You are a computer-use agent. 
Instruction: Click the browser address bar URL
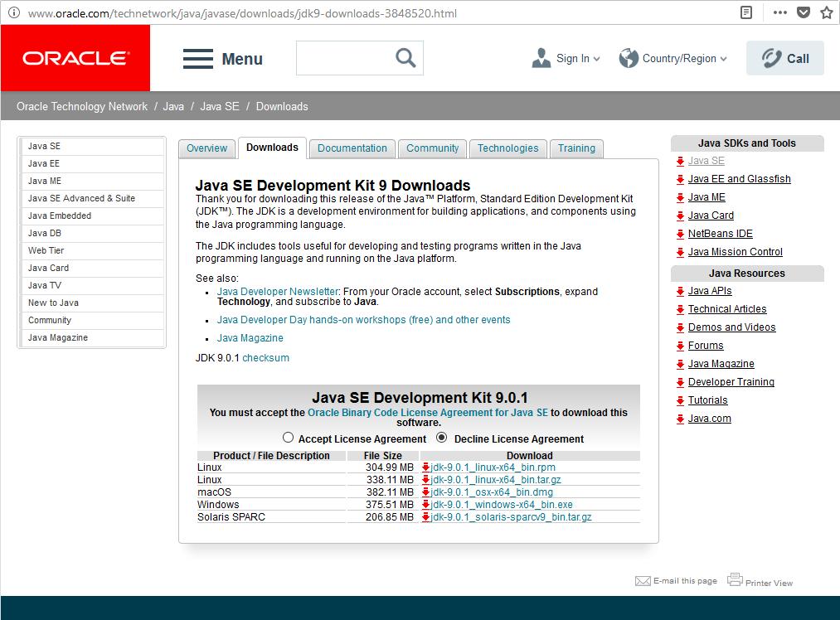pos(242,13)
